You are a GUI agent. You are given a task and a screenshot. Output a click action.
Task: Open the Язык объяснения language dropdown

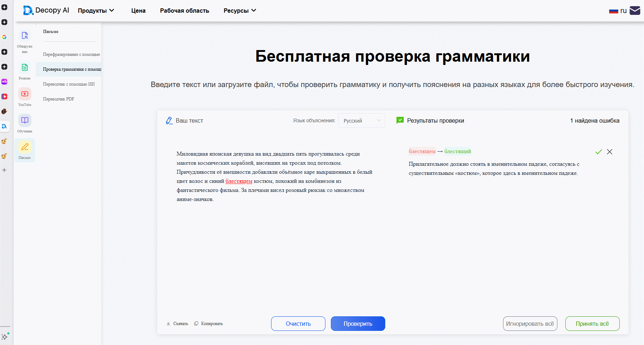(x=361, y=120)
